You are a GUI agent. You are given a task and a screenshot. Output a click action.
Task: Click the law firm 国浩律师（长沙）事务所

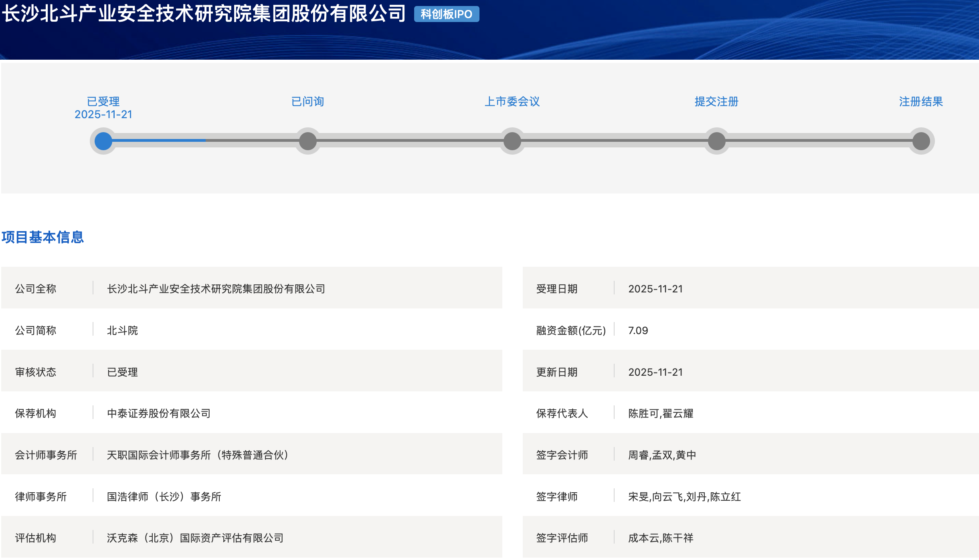click(164, 497)
